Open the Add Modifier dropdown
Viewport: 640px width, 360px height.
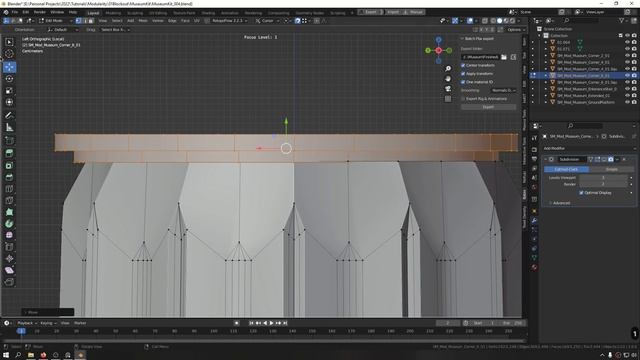coord(589,148)
